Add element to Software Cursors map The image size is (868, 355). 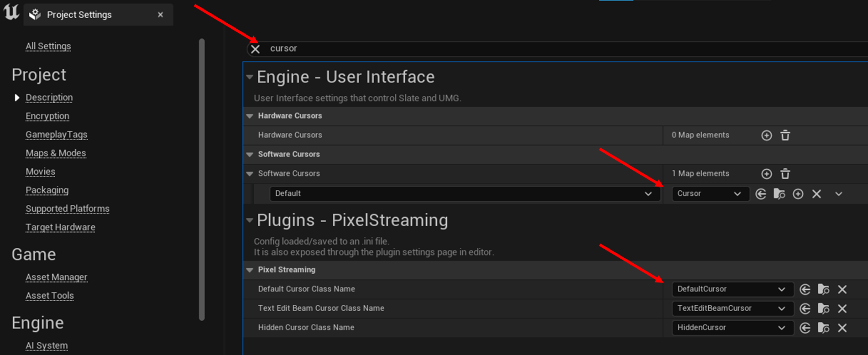(767, 174)
